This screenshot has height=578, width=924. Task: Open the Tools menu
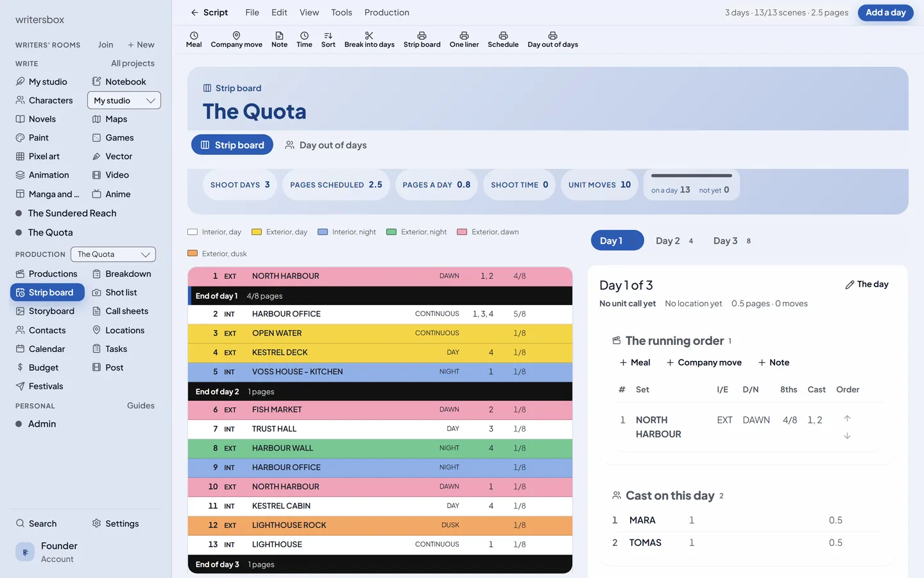(x=341, y=12)
